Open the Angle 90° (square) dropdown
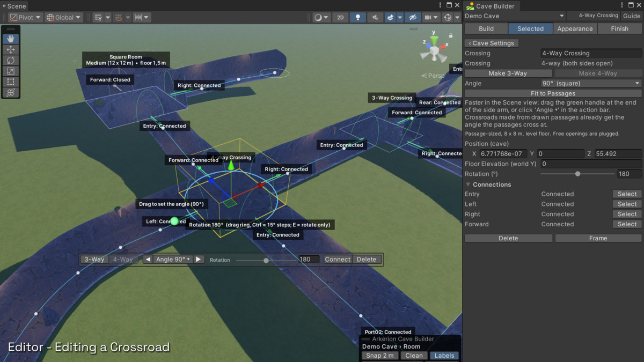 [591, 83]
